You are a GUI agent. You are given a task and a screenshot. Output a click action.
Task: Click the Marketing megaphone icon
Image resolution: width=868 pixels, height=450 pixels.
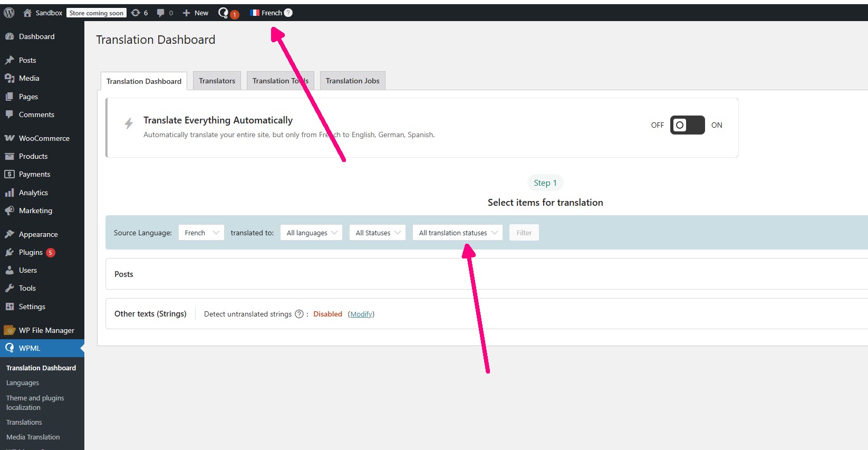click(9, 210)
